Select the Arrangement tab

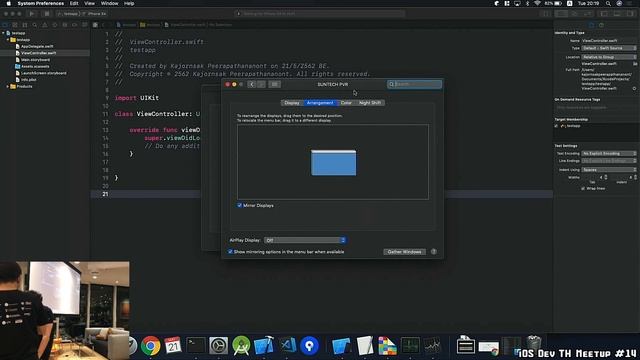pos(320,103)
